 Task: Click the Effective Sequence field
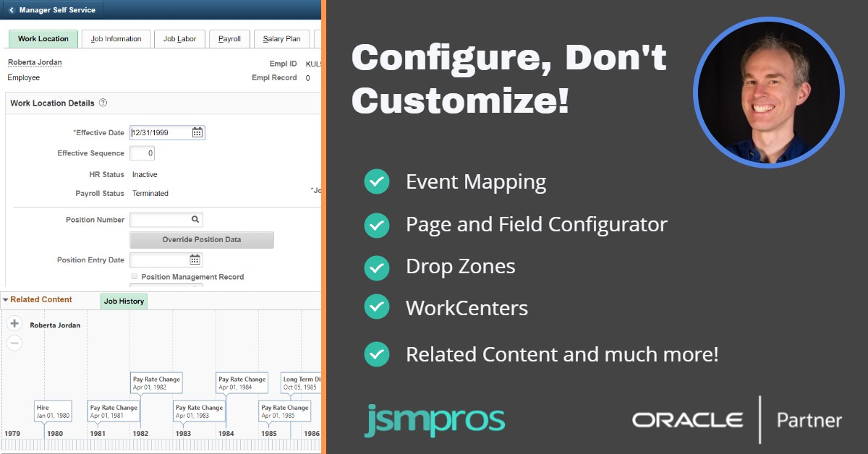pos(142,153)
